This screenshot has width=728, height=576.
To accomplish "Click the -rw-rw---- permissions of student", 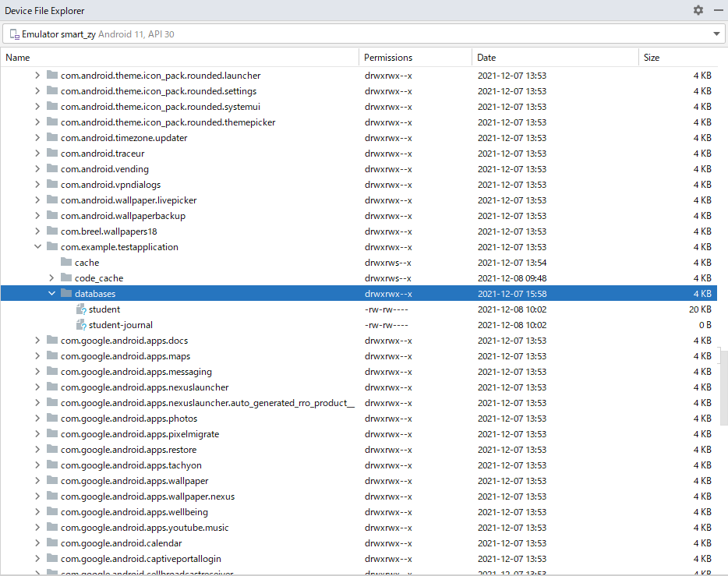I will pos(387,309).
